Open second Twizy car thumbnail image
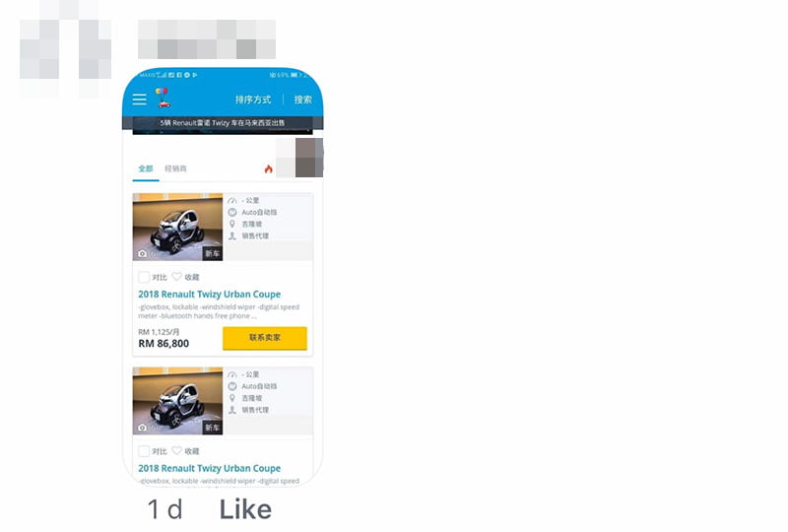Image resolution: width=788 pixels, height=532 pixels. (177, 401)
